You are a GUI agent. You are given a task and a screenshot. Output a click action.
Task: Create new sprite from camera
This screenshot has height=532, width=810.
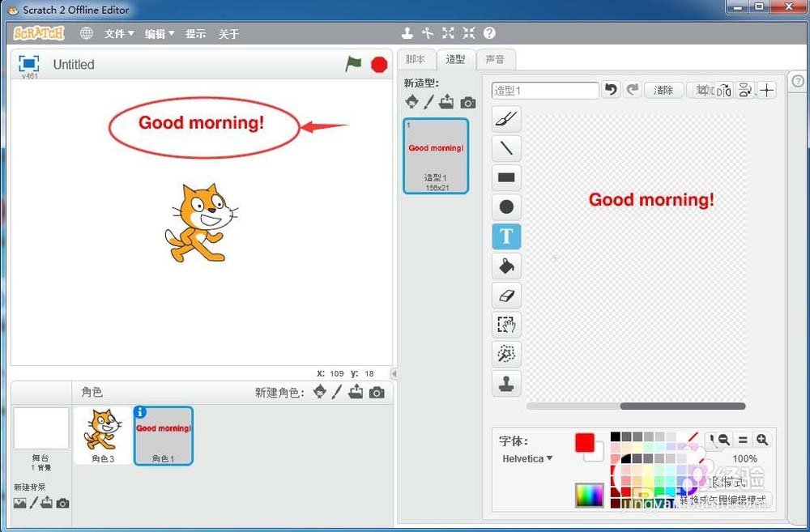pos(377,393)
